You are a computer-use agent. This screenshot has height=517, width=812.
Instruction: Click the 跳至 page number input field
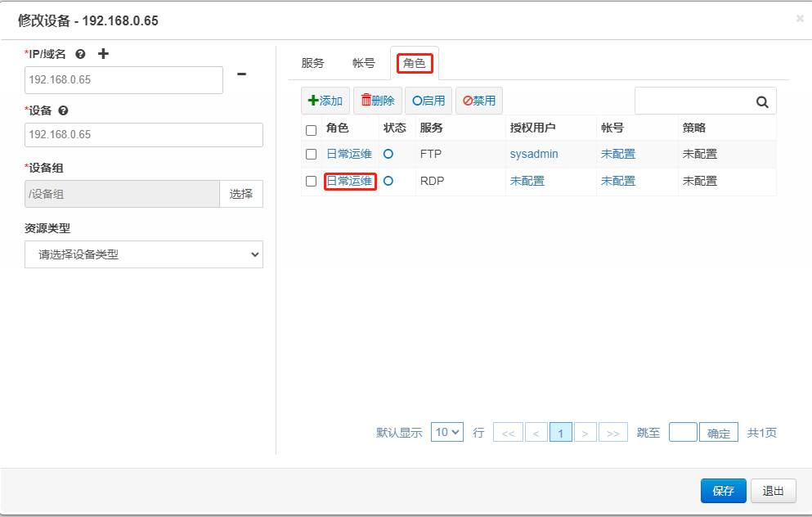point(683,432)
